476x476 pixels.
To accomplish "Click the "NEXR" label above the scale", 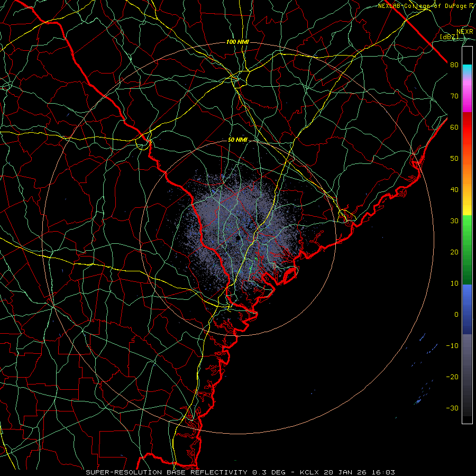I will click(464, 32).
